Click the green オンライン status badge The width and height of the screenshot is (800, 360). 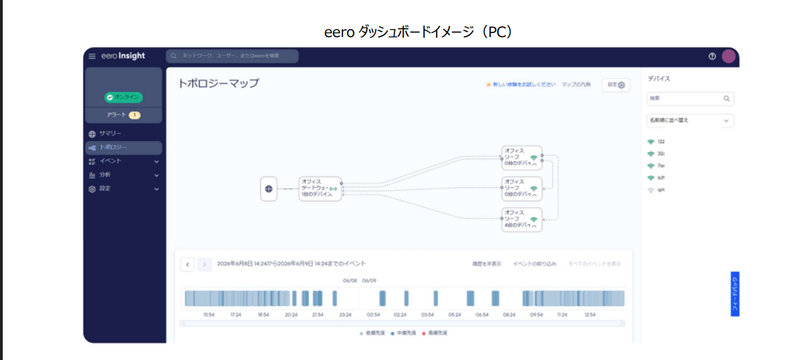click(123, 97)
